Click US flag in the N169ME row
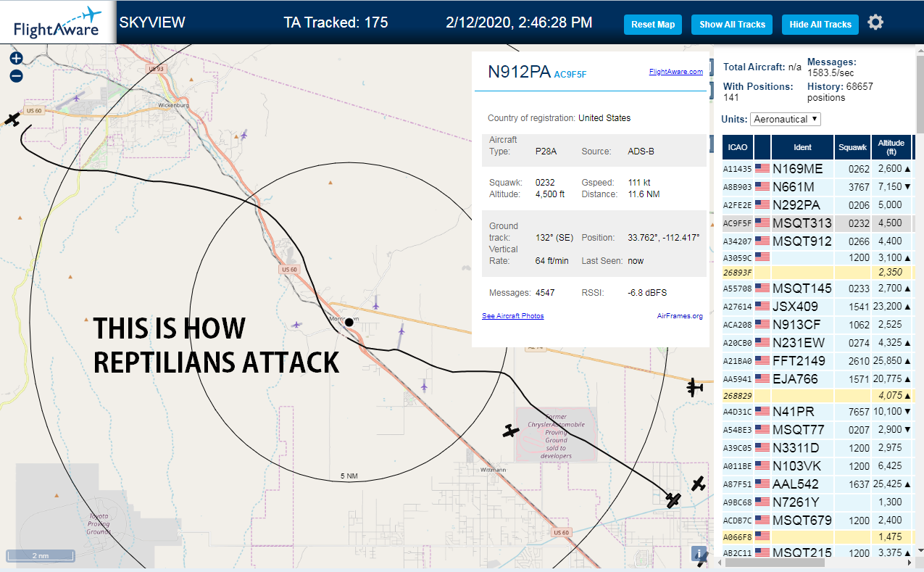Viewport: 924px width, 572px height. pyautogui.click(x=762, y=168)
